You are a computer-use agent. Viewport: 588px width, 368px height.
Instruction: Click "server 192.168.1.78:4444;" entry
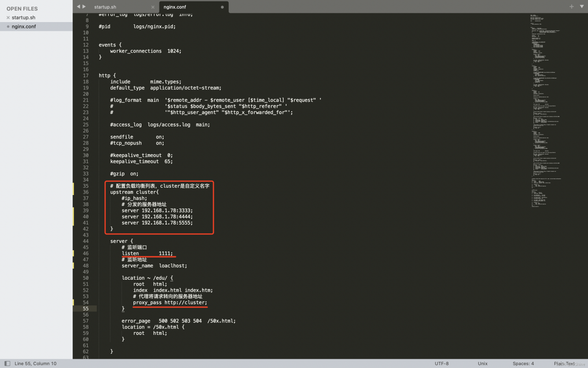(157, 217)
